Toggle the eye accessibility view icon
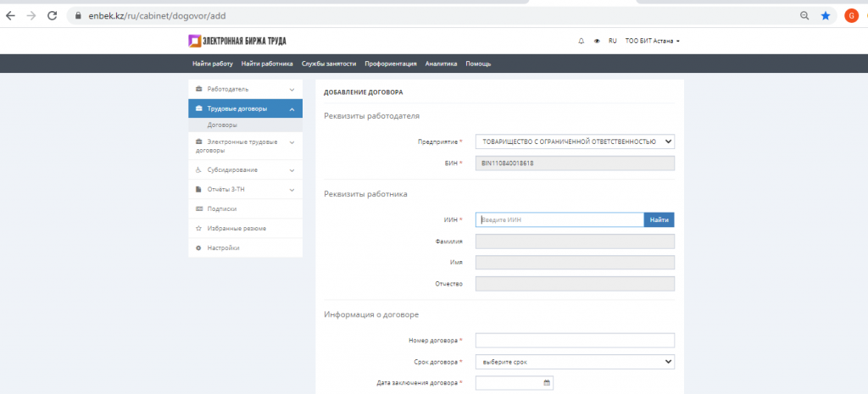 pyautogui.click(x=597, y=41)
